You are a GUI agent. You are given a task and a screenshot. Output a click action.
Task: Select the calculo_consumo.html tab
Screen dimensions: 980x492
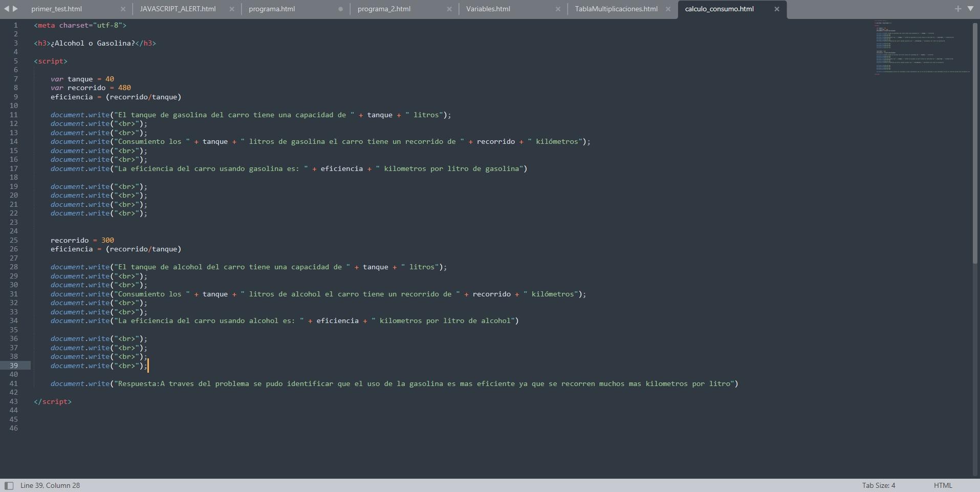719,9
